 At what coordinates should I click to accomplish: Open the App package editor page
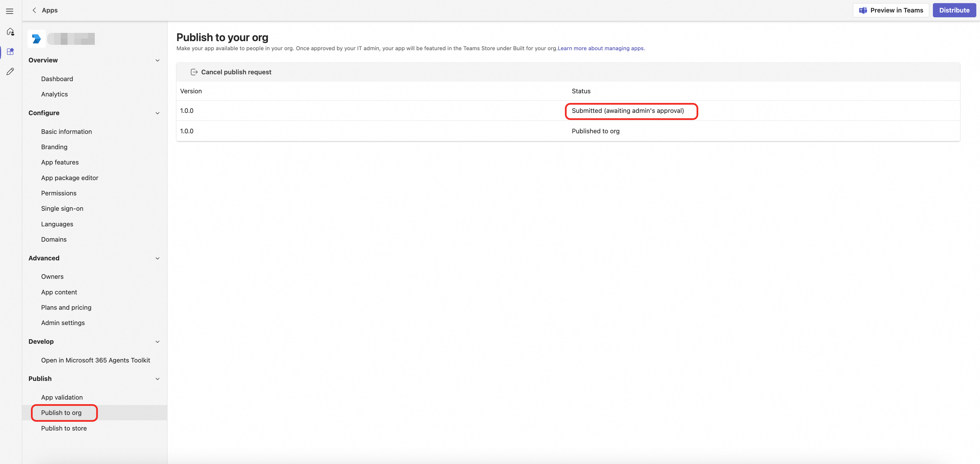click(70, 178)
